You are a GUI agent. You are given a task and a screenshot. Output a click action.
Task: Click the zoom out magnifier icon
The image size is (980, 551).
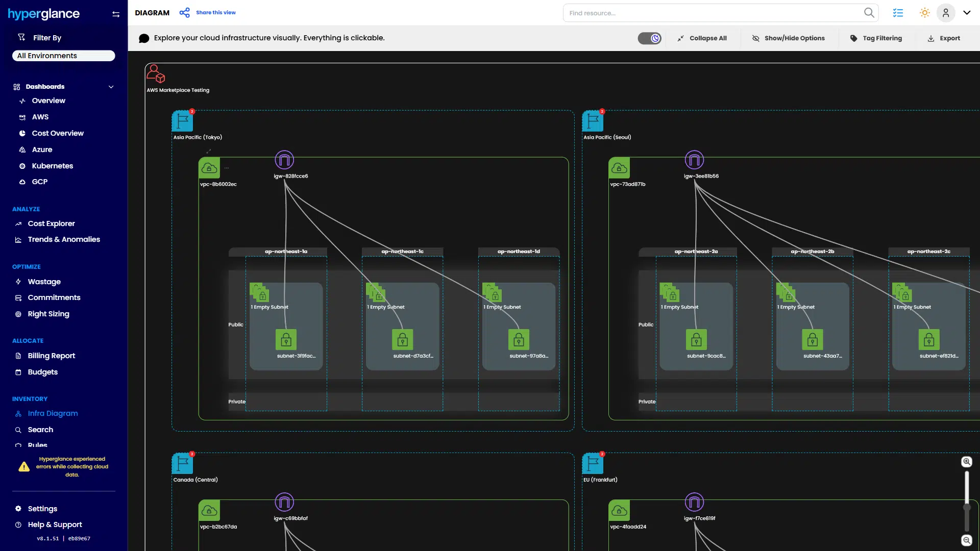966,540
